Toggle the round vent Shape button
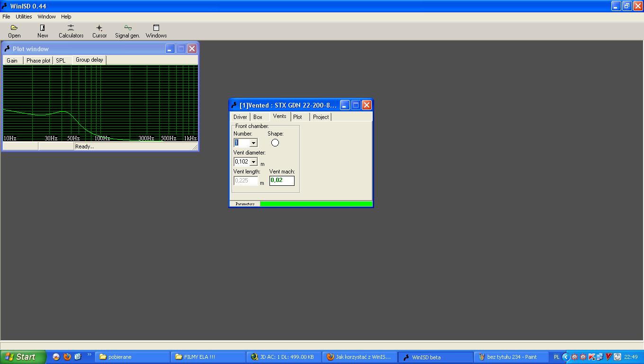 click(275, 143)
